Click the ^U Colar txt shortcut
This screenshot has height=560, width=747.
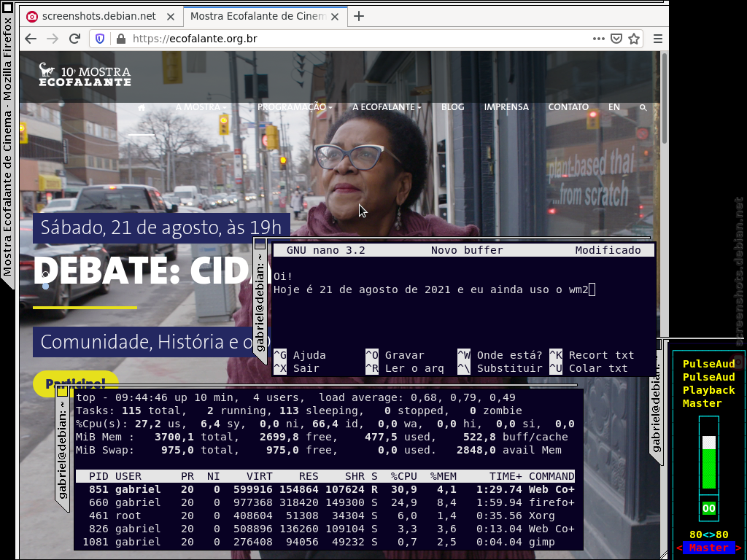pos(589,368)
